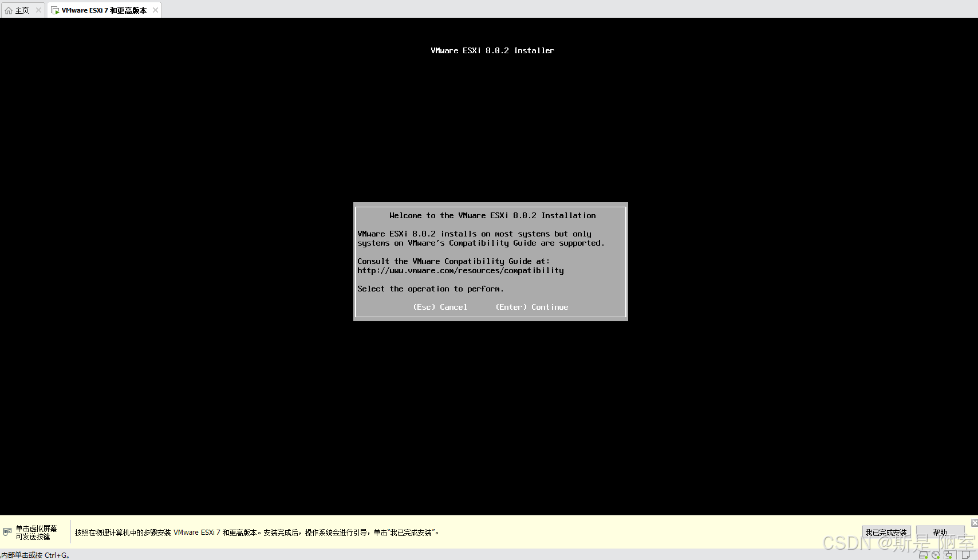Click the keyboard and mouse hint icon

coord(7,532)
